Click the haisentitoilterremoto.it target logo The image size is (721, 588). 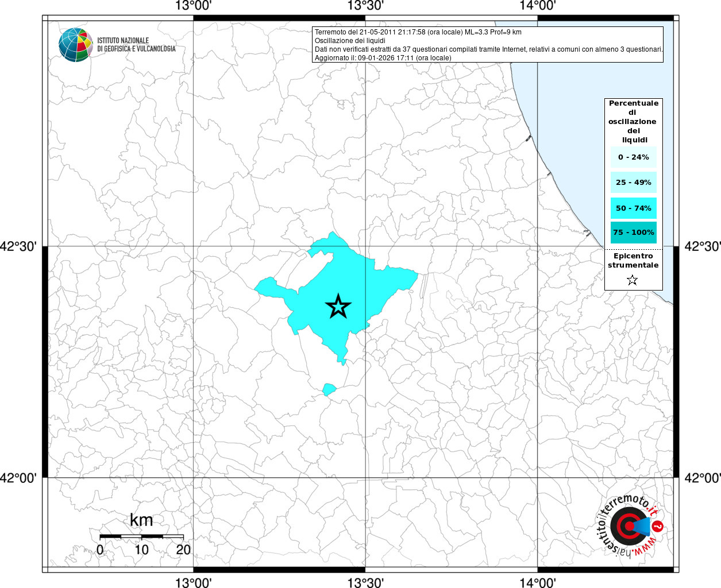629,526
